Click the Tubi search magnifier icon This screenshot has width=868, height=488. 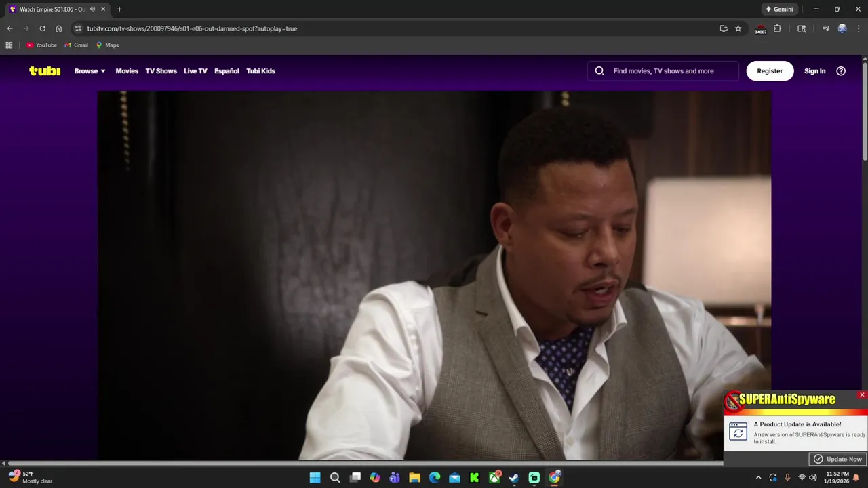[x=599, y=70]
